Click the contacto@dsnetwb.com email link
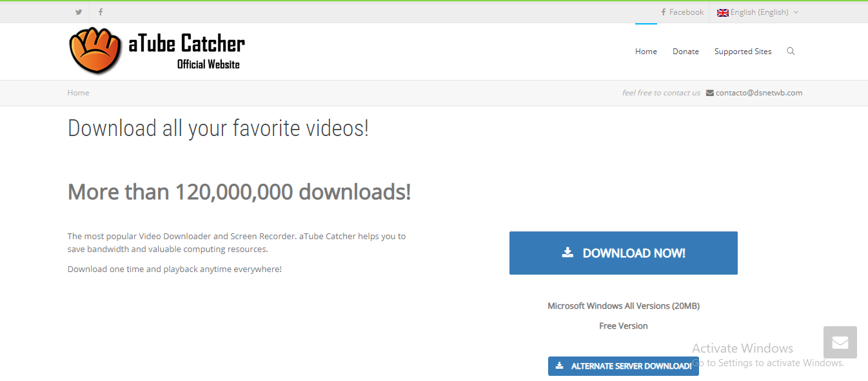 tap(759, 93)
